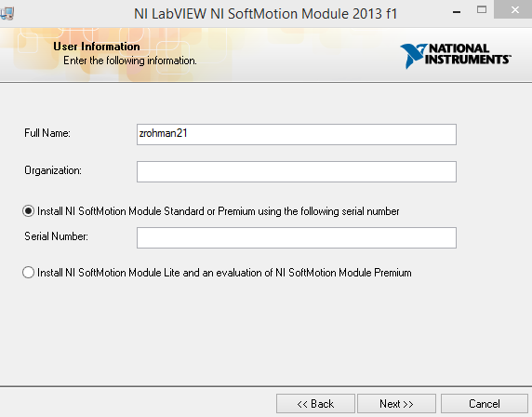Click the 'User Information' heading
The image size is (532, 417).
[x=97, y=47]
